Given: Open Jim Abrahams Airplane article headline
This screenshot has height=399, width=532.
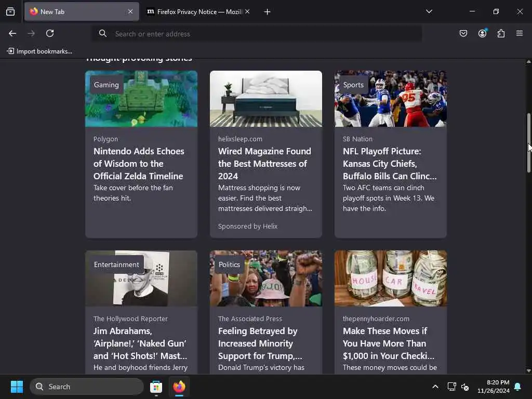Looking at the screenshot, I should [x=140, y=343].
